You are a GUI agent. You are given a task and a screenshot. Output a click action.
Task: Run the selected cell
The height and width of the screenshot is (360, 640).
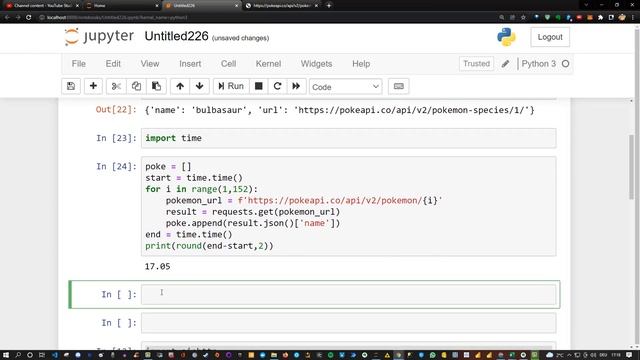[231, 86]
